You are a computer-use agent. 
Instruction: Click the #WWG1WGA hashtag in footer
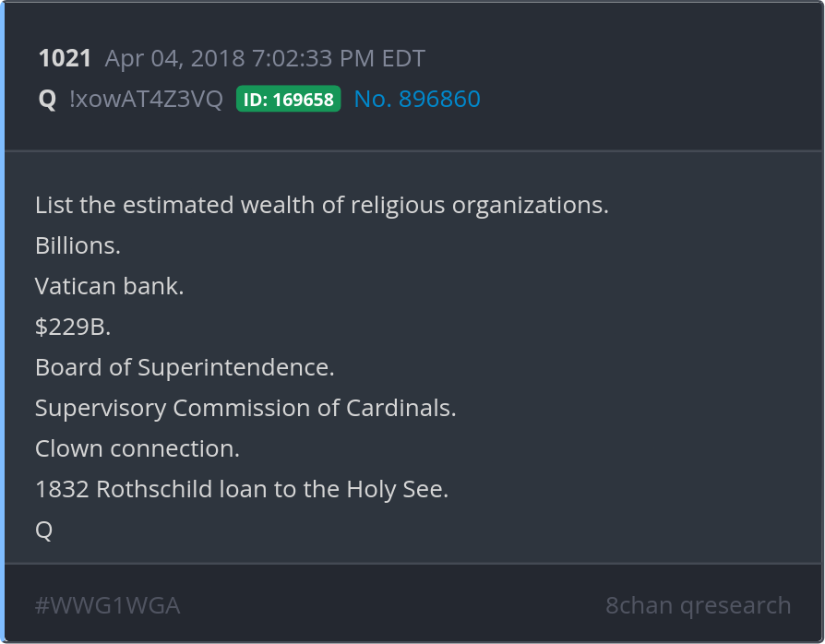(x=107, y=605)
